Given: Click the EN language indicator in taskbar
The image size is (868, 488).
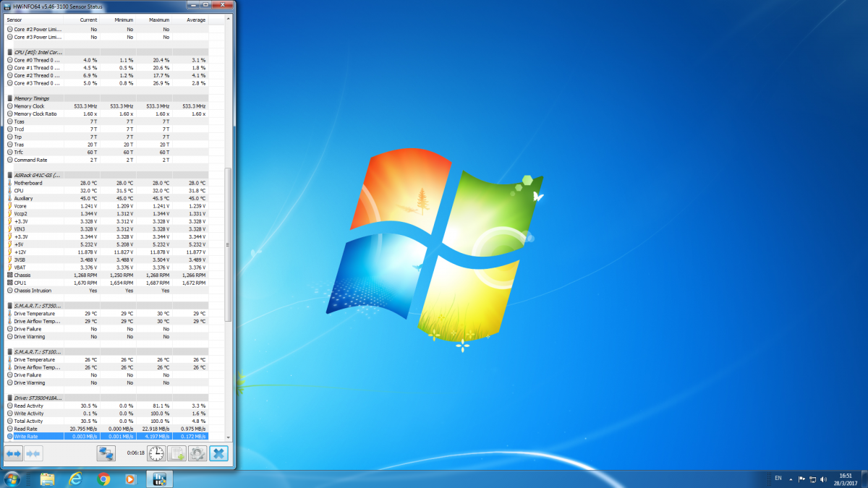Looking at the screenshot, I should (x=778, y=479).
